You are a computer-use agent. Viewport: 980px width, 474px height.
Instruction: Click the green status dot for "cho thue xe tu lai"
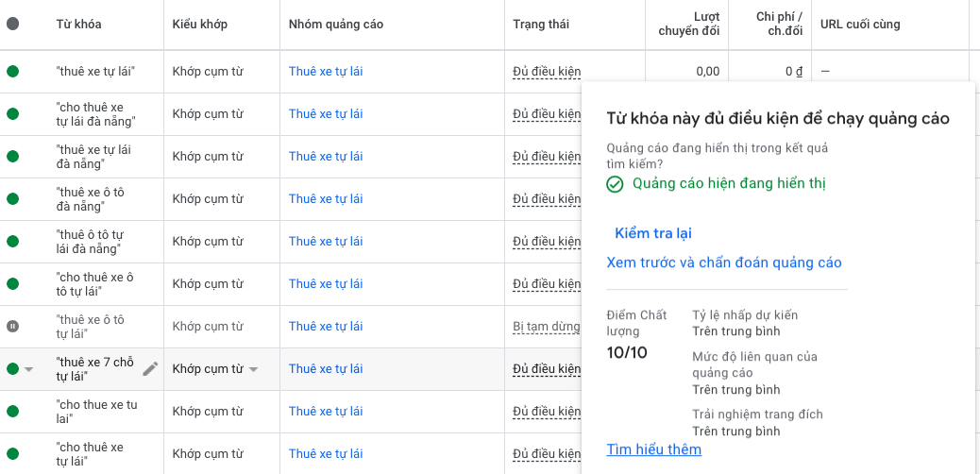[x=12, y=412]
